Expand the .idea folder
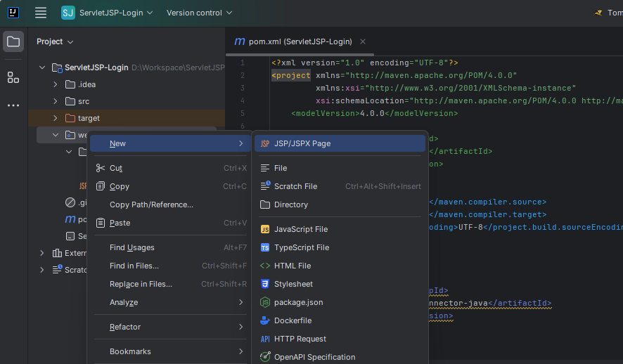Image resolution: width=623 pixels, height=364 pixels. coord(56,84)
